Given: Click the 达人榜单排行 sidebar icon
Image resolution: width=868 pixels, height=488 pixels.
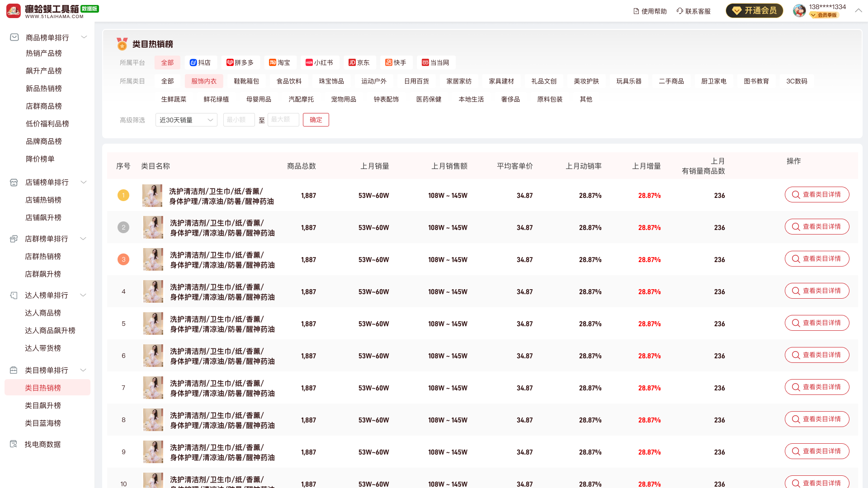Looking at the screenshot, I should pyautogui.click(x=14, y=295).
